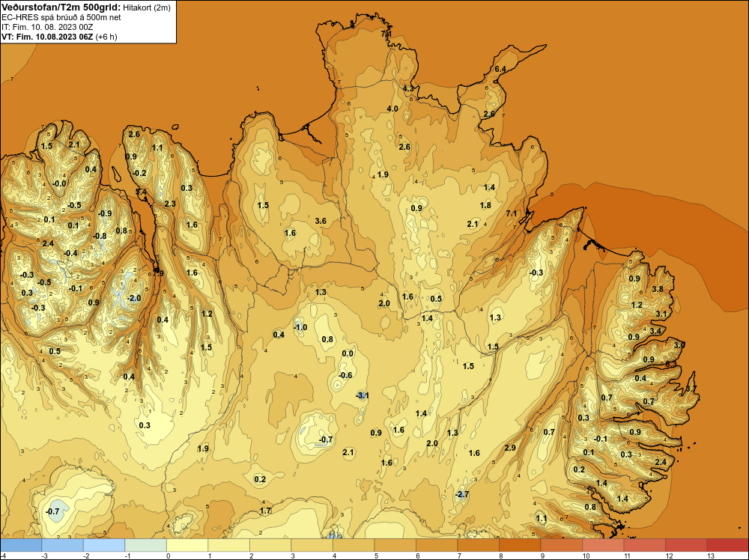Viewport: 749px width, 560px height.
Task: Click the legend swatch between 10 and 11
Action: [603, 545]
